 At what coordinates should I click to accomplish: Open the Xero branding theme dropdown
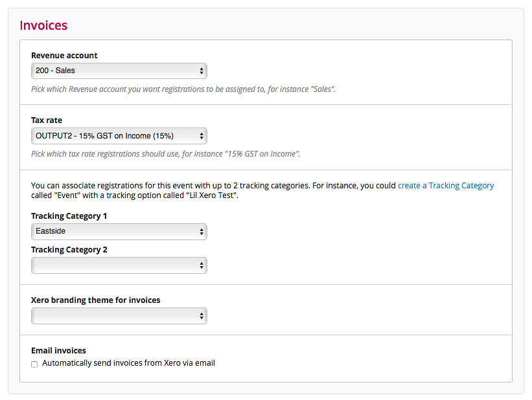pyautogui.click(x=119, y=316)
